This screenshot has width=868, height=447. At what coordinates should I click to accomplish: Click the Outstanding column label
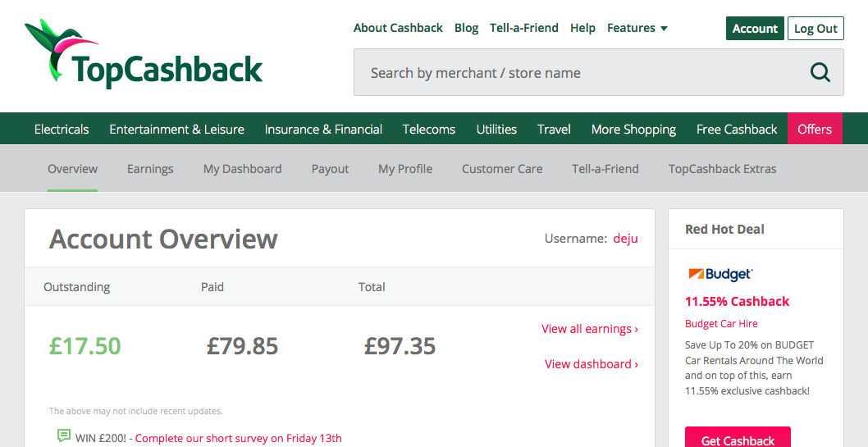pos(77,286)
